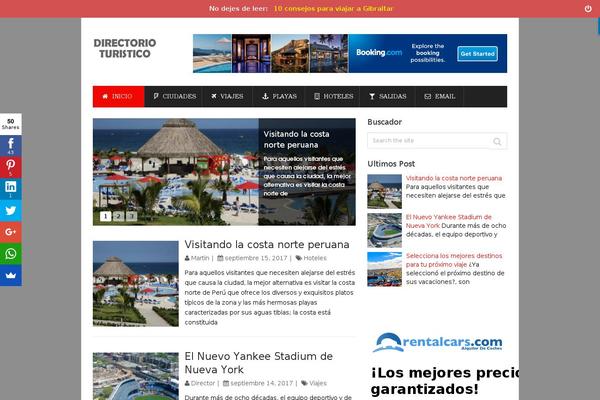Tweet page via Twitter sidebar icon
This screenshot has width=600, height=400.
(11, 210)
